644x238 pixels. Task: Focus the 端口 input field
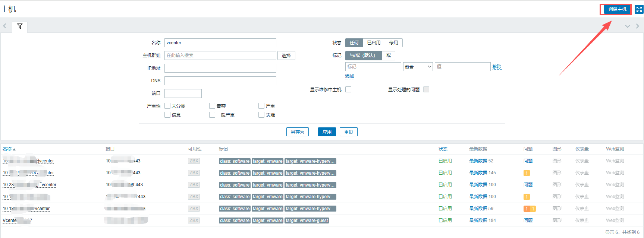pyautogui.click(x=183, y=93)
